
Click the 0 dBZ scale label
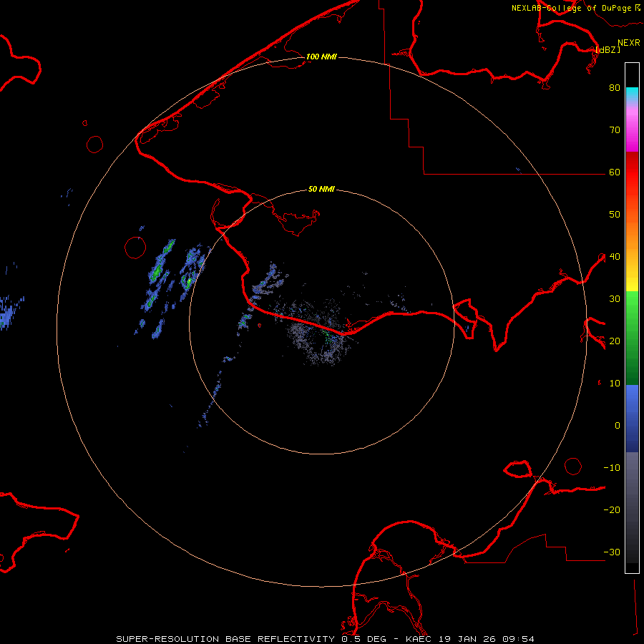click(x=618, y=426)
